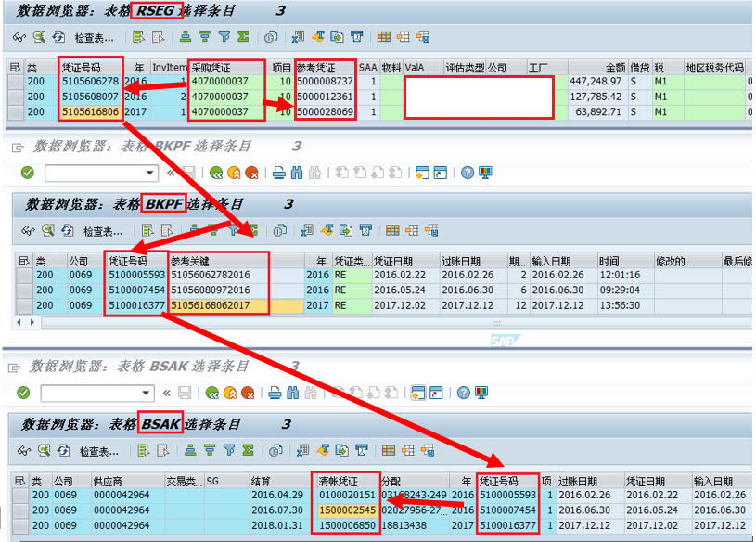The height and width of the screenshot is (542, 756).
Task: Open word processing icon in RSEG toolbar
Action: pyautogui.click(x=318, y=37)
